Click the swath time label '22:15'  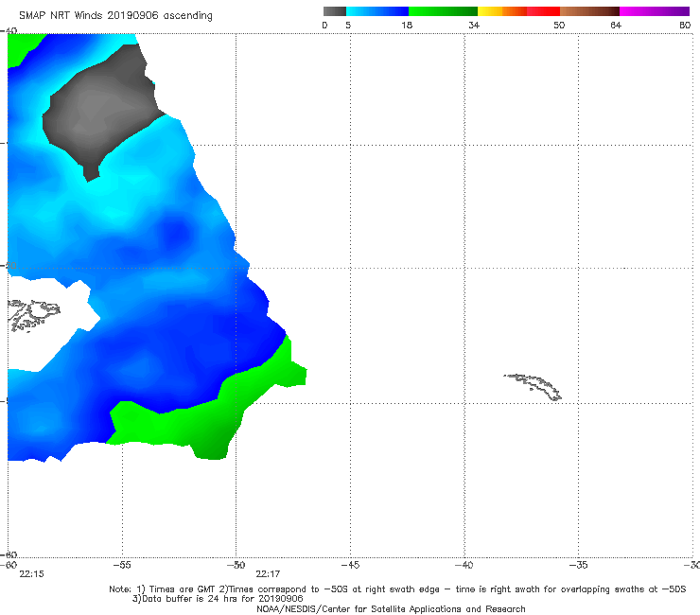point(32,574)
